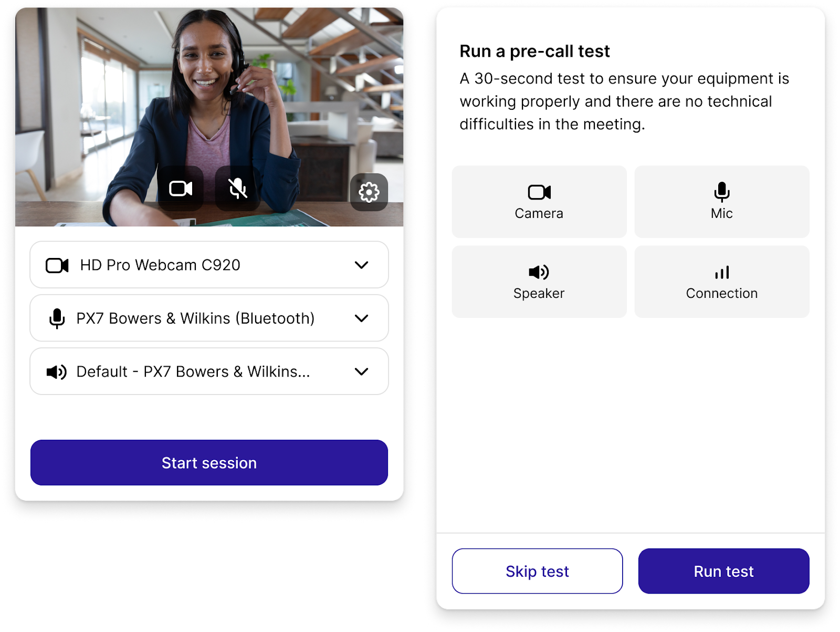Click webcam icon beside HD Pro Webcam C920
The width and height of the screenshot is (840, 632).
[57, 265]
